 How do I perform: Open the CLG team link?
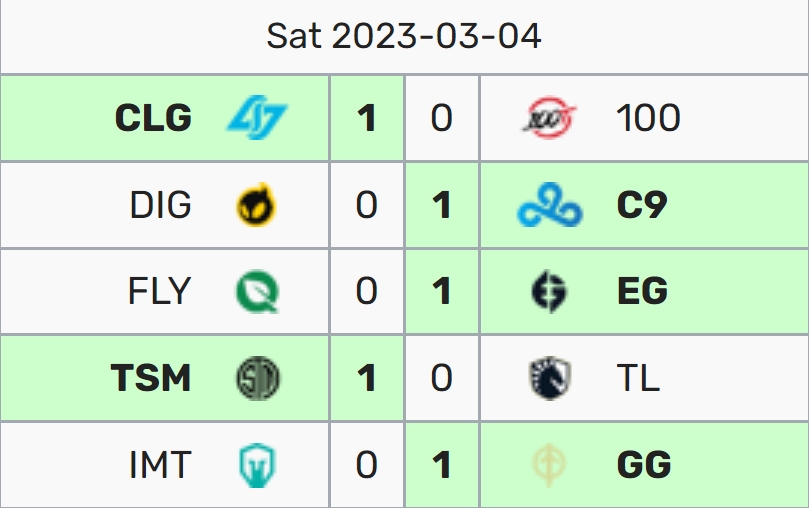[153, 118]
